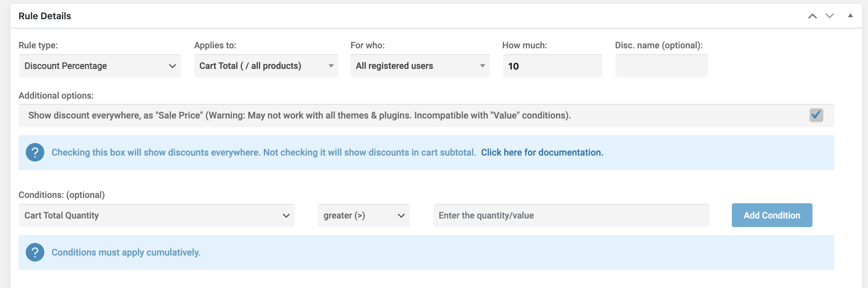868x288 pixels.
Task: Click the question mark icon beside the documentation note
Action: tap(35, 152)
